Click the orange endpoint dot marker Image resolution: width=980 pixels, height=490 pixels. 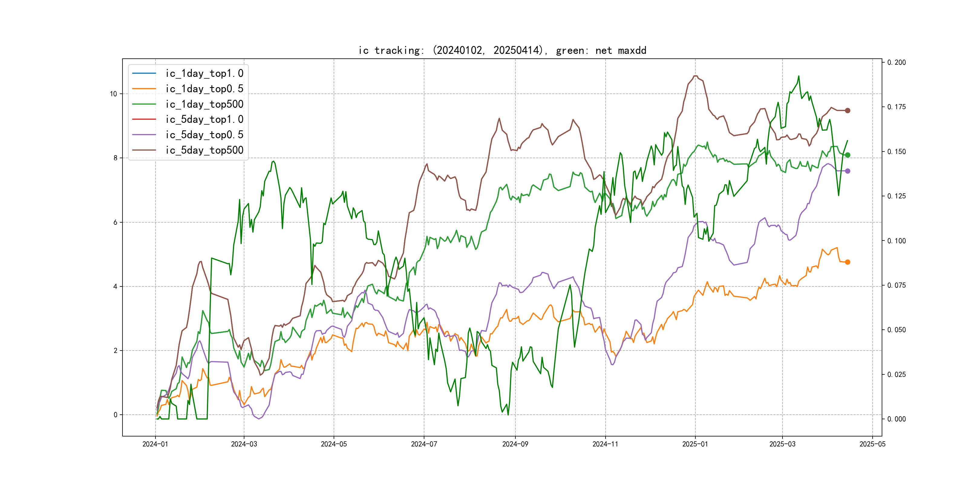pyautogui.click(x=847, y=262)
